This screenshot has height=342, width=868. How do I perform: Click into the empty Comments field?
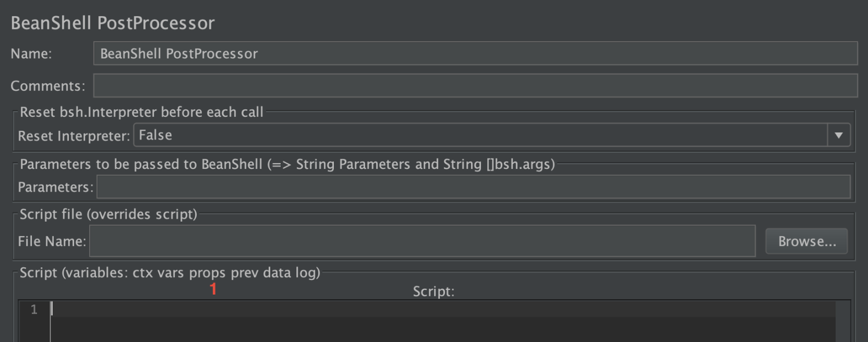(475, 86)
